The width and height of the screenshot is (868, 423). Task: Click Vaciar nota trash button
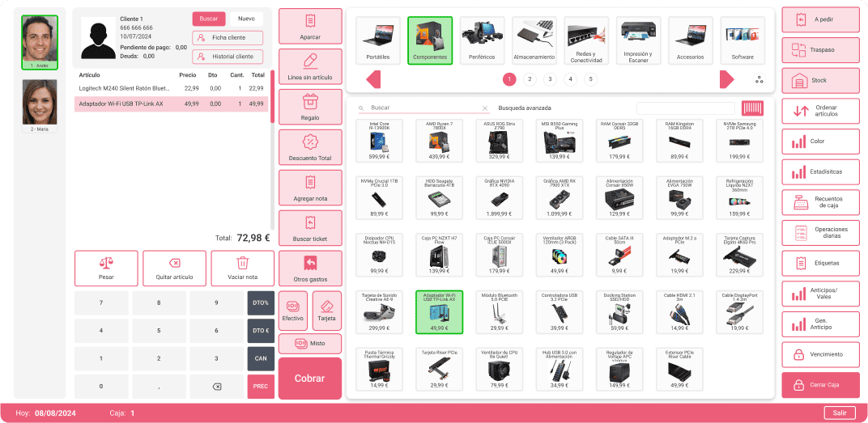(x=242, y=269)
